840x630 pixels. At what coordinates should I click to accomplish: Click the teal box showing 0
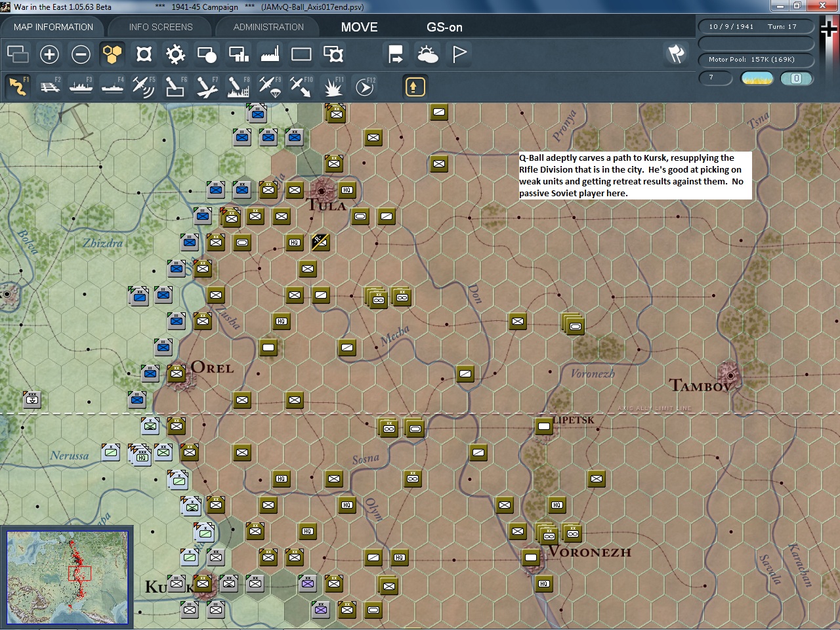coord(797,78)
